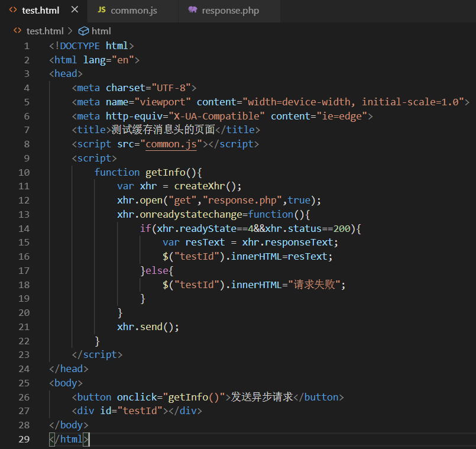Click the breadcrumb chevron separator after test.html

point(70,31)
